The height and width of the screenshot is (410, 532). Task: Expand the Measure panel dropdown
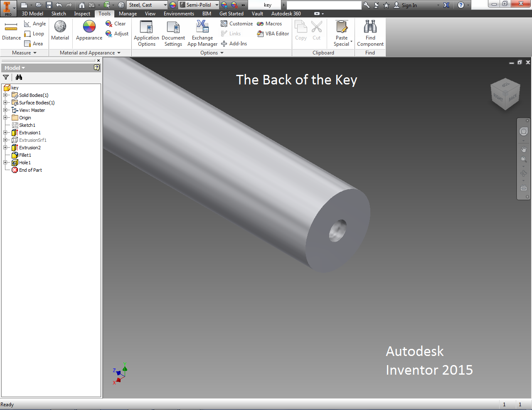(x=24, y=53)
